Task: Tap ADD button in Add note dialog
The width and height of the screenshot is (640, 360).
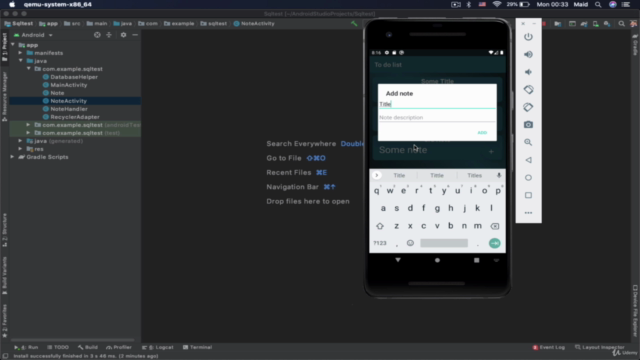Action: pos(482,133)
